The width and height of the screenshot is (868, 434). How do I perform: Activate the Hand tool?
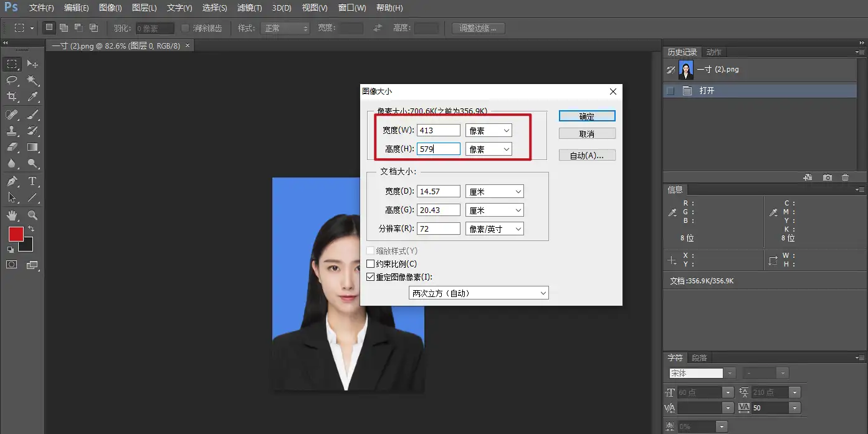click(x=12, y=215)
